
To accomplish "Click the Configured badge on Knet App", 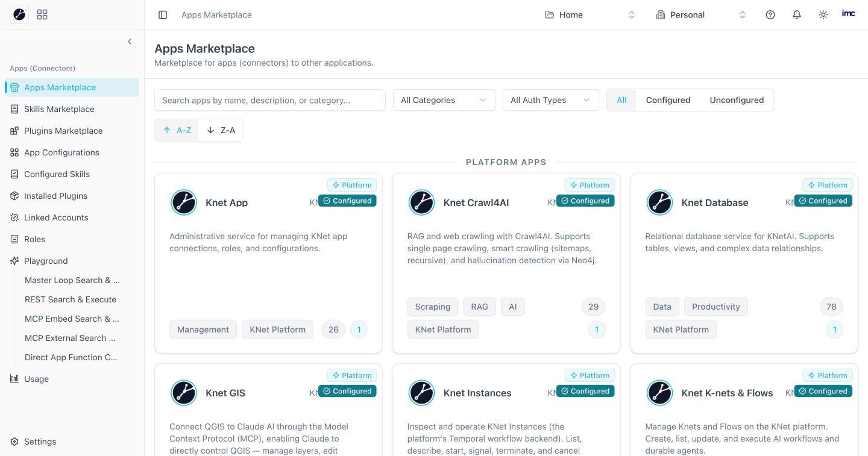I will pos(347,201).
